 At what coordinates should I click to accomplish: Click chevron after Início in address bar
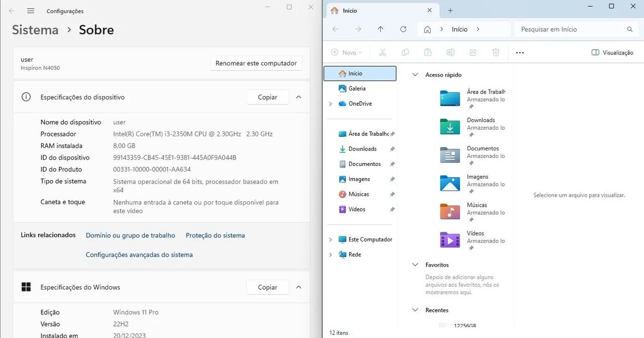[x=478, y=29]
